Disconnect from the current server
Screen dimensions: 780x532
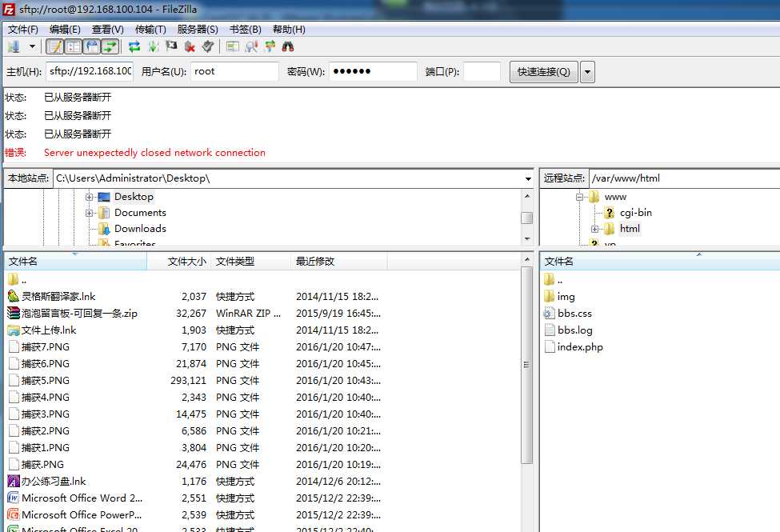coord(190,46)
